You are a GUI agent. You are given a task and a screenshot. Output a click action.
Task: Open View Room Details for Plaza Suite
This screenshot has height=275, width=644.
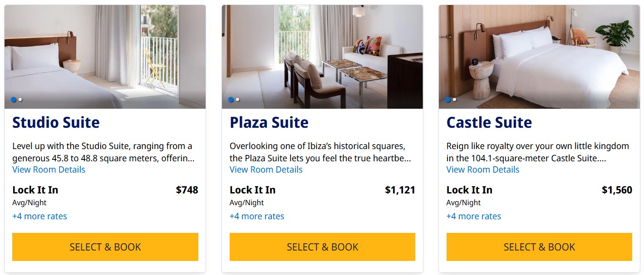coord(266,169)
